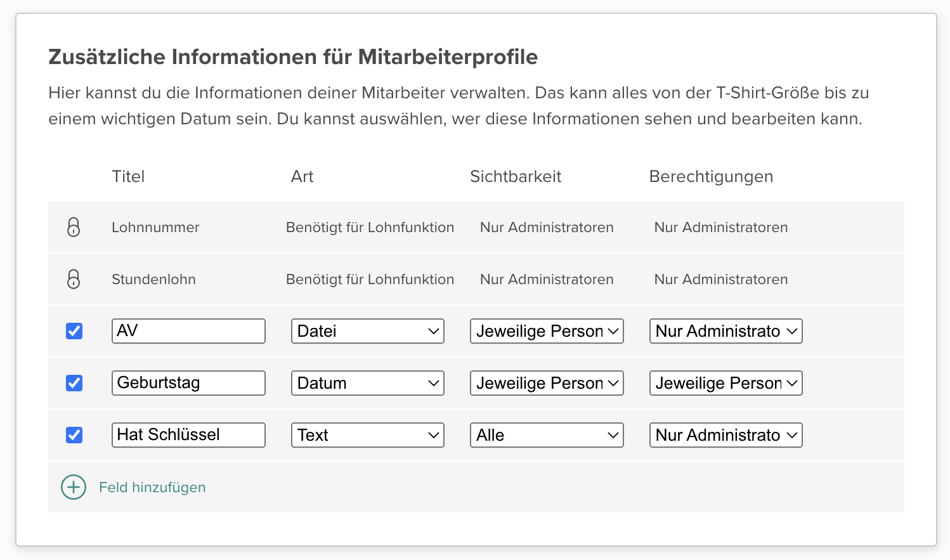Click the Sichtbarkeit column header
This screenshot has height=560, width=950.
[516, 176]
